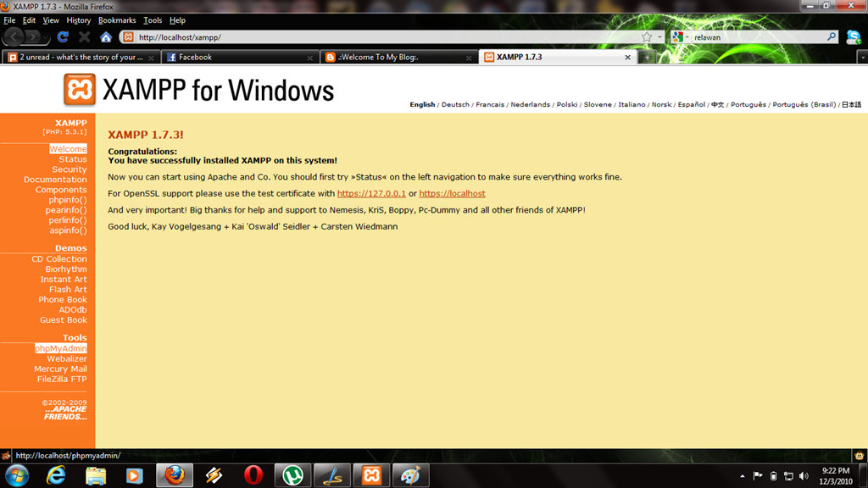The height and width of the screenshot is (488, 868).
Task: Open the History menu
Action: [x=78, y=20]
